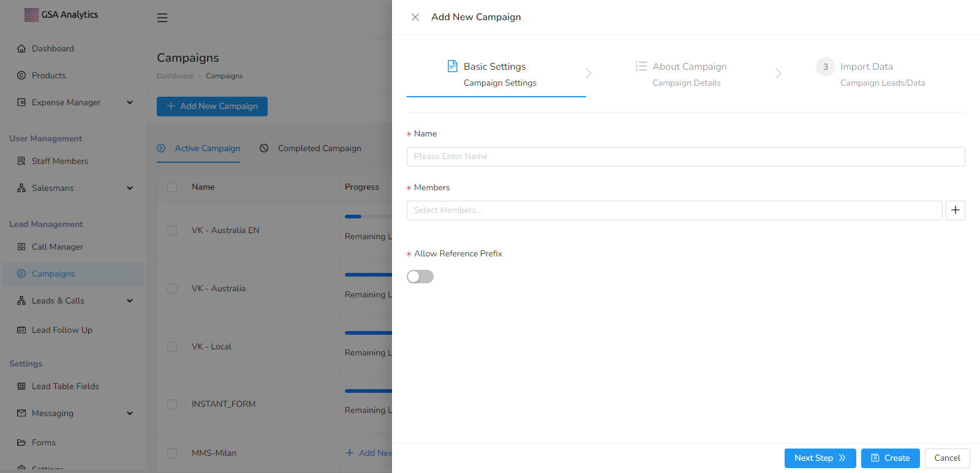Check the VK - Australia EN row checkbox
The image size is (980, 473).
[172, 231]
